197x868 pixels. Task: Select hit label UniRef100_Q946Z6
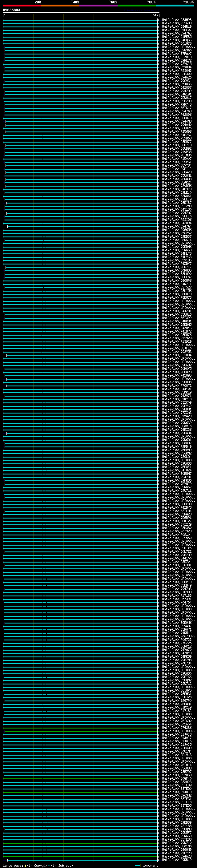[x=176, y=78]
